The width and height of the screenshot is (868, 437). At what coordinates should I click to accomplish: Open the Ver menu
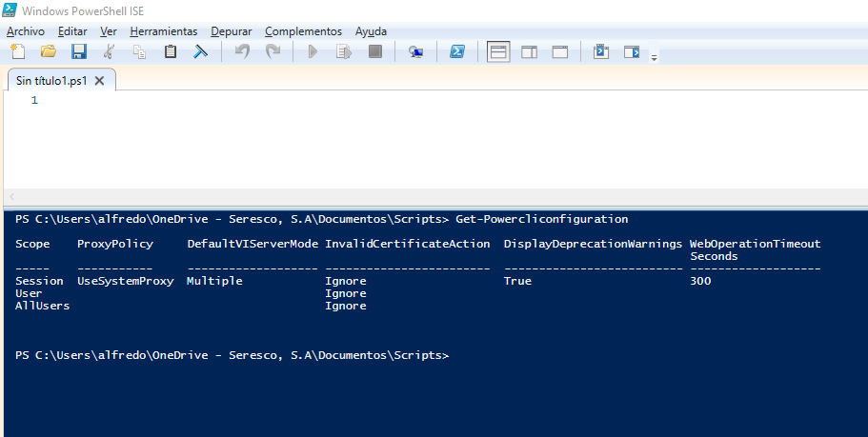point(109,31)
